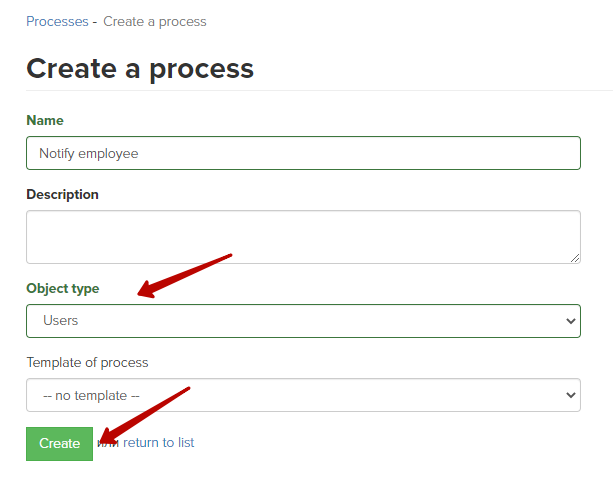Click the red arrow pointing at Create button
Screen dimensions: 613x486
144,416
